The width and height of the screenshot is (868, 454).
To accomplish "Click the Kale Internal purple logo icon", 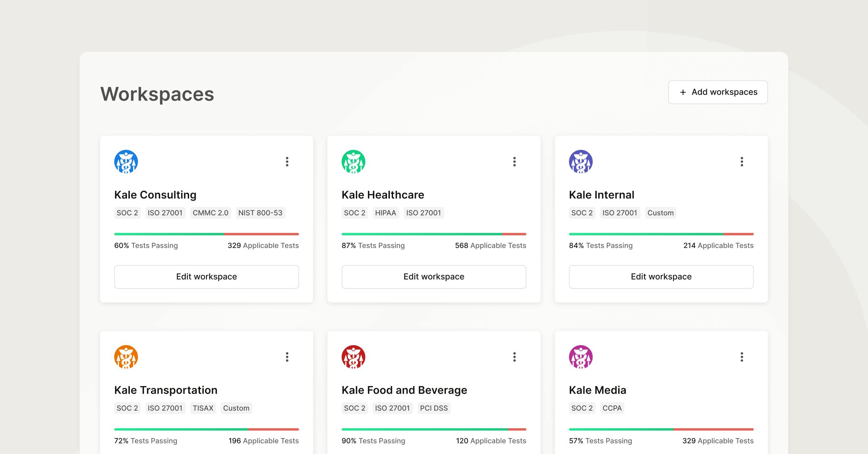I will (x=581, y=162).
